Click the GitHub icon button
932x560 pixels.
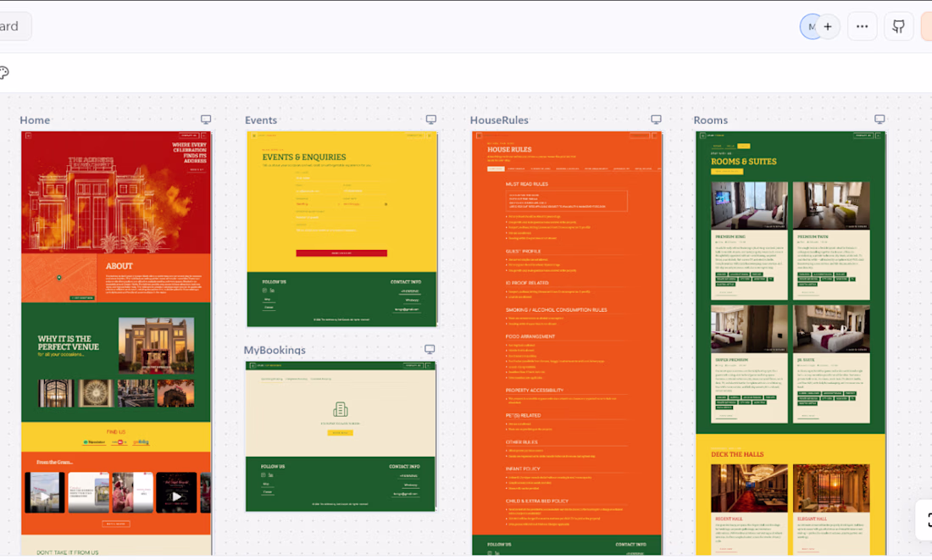pos(898,27)
